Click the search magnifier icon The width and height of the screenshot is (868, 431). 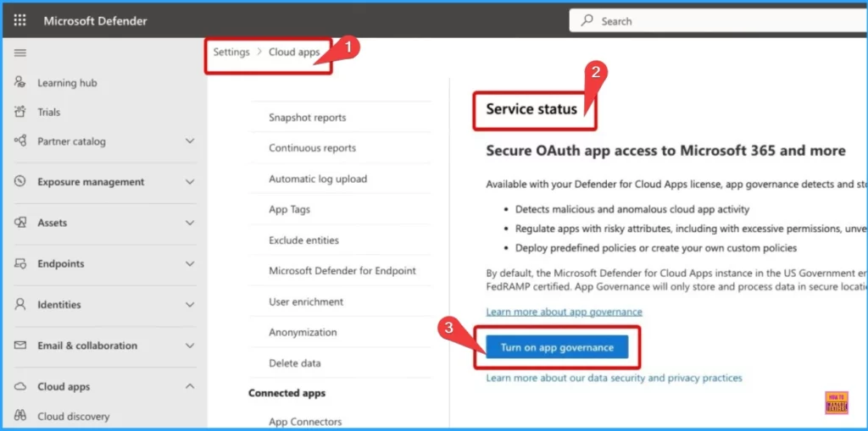coord(587,21)
